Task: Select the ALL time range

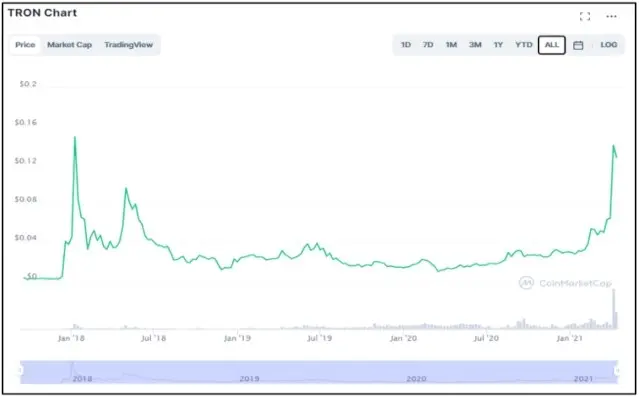Action: click(552, 45)
